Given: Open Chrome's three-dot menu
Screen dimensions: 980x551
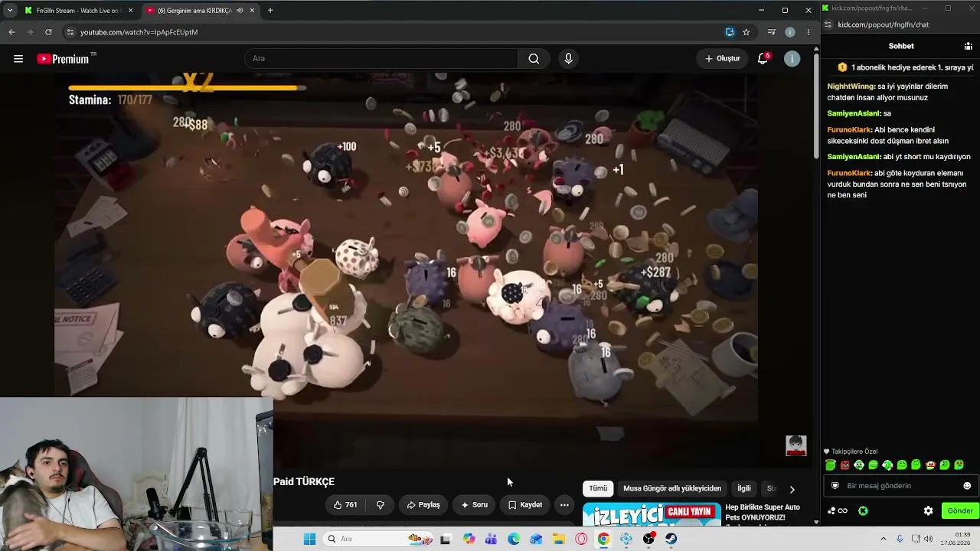Looking at the screenshot, I should pos(808,32).
